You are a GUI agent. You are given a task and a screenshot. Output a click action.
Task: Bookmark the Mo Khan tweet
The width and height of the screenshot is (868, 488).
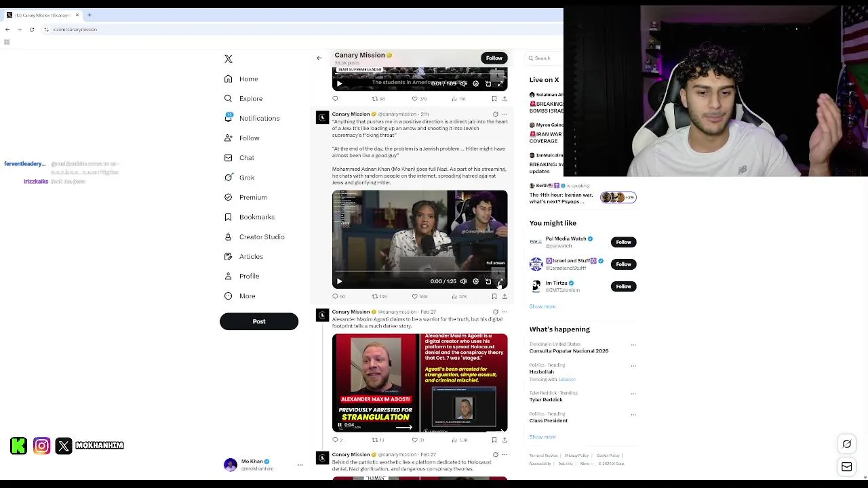(494, 296)
